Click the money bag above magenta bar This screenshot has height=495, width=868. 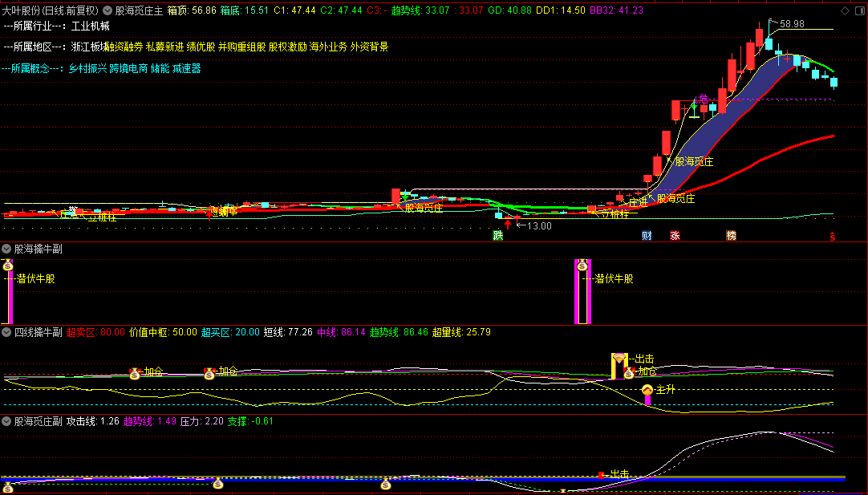tap(582, 264)
